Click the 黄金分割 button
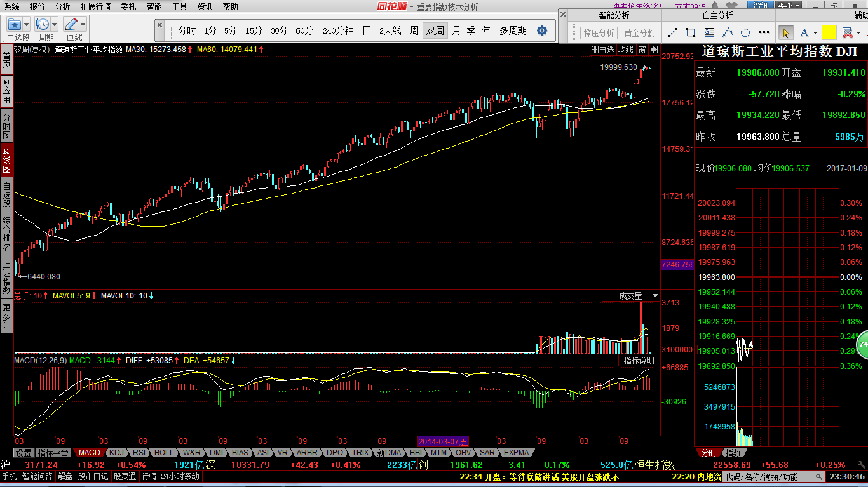 point(639,33)
